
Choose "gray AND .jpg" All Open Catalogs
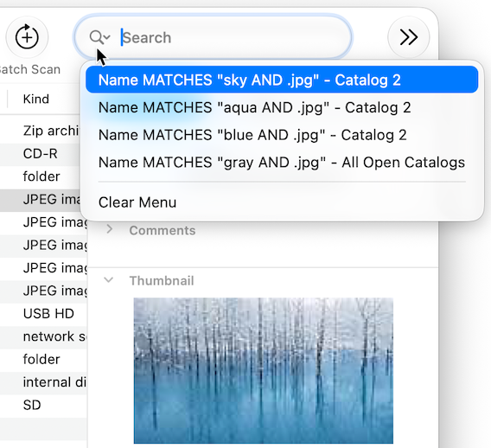(x=282, y=163)
